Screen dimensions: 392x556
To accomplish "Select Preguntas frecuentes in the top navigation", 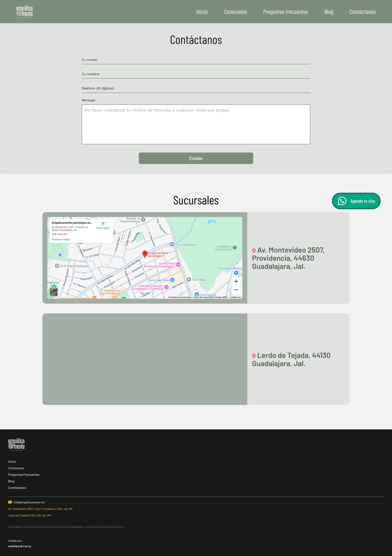I will pyautogui.click(x=285, y=12).
